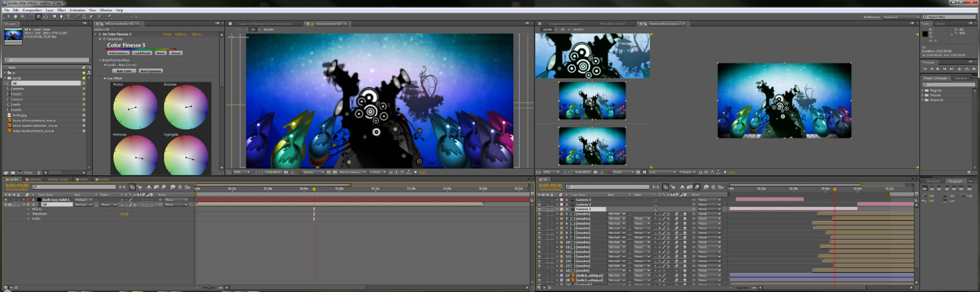The width and height of the screenshot is (980, 292).
Task: Select the Zoom magnifier tool
Action: click(x=23, y=17)
